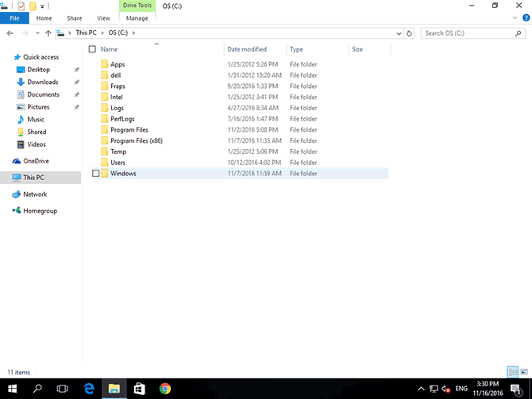The image size is (532, 399).
Task: Select the Drive Tools contextual tab
Action: coord(137,6)
